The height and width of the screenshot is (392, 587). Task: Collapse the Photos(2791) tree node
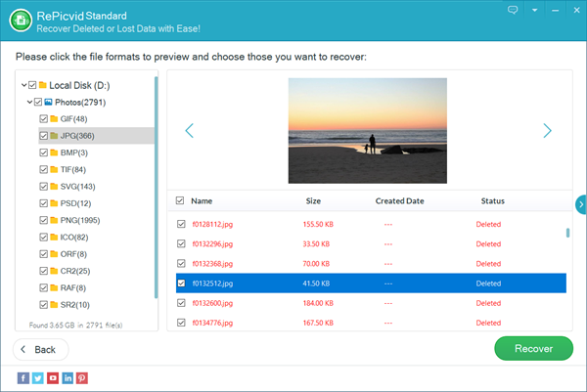29,102
